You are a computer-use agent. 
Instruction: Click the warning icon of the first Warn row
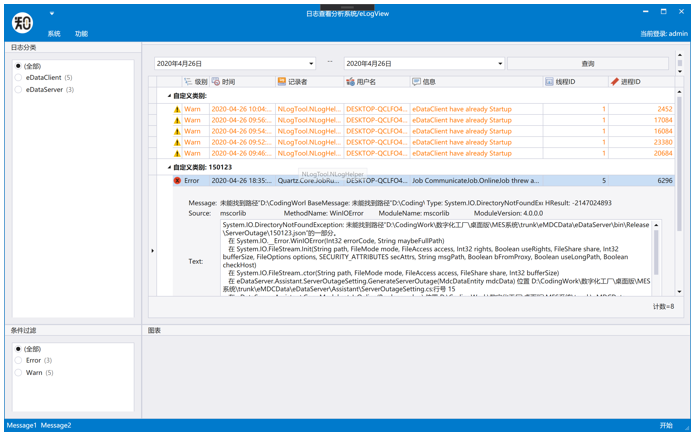coord(177,108)
